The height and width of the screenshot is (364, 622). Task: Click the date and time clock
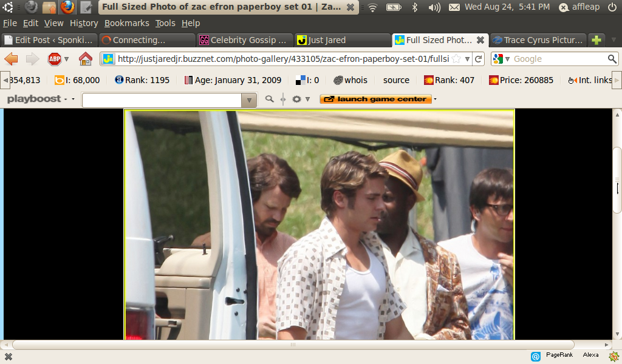coord(507,7)
